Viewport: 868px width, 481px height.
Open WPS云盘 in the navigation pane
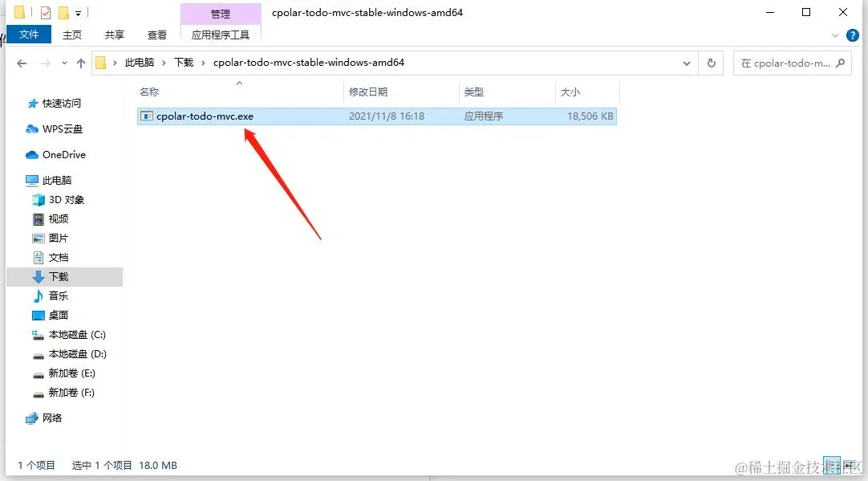62,129
